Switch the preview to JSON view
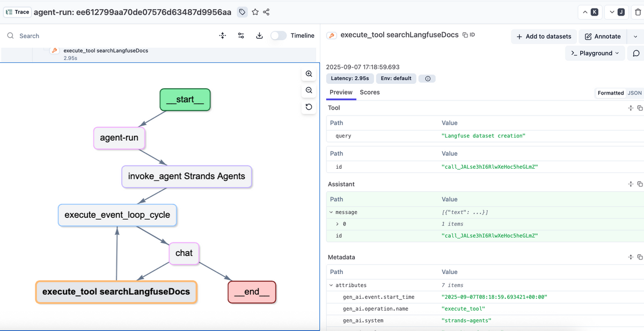The width and height of the screenshot is (644, 331). pos(634,93)
